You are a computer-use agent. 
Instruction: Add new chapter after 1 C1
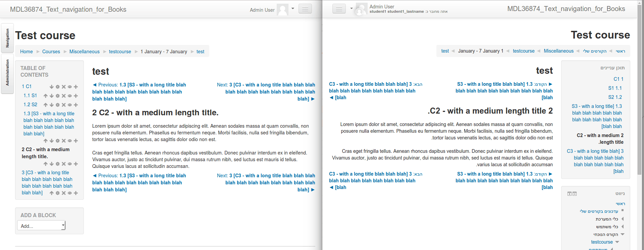[76, 87]
